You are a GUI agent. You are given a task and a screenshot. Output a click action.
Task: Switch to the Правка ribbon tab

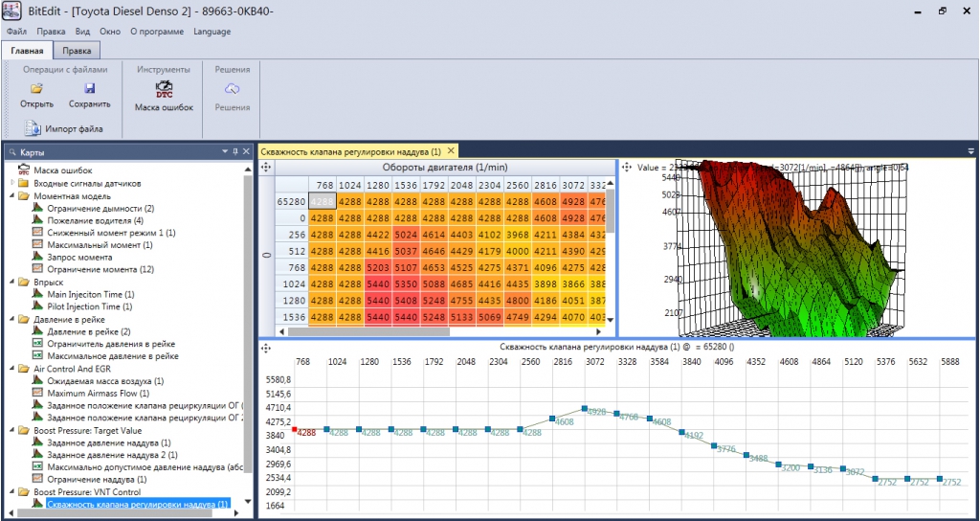(77, 51)
